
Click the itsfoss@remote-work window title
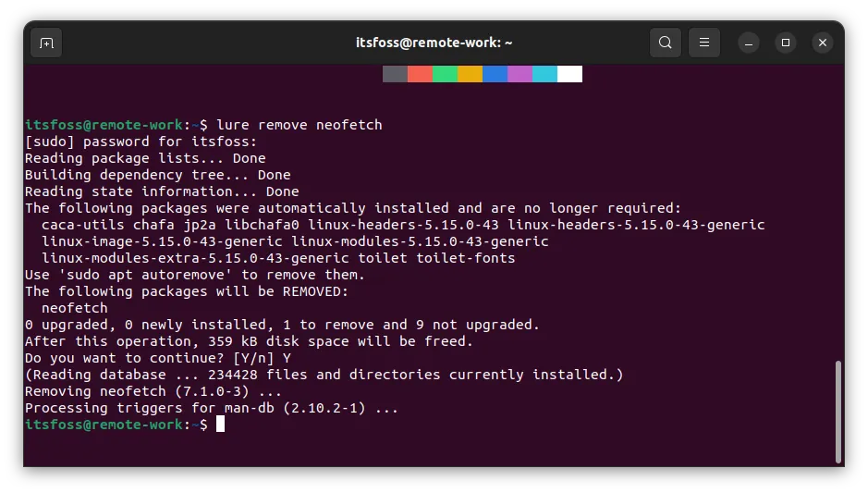tap(434, 43)
